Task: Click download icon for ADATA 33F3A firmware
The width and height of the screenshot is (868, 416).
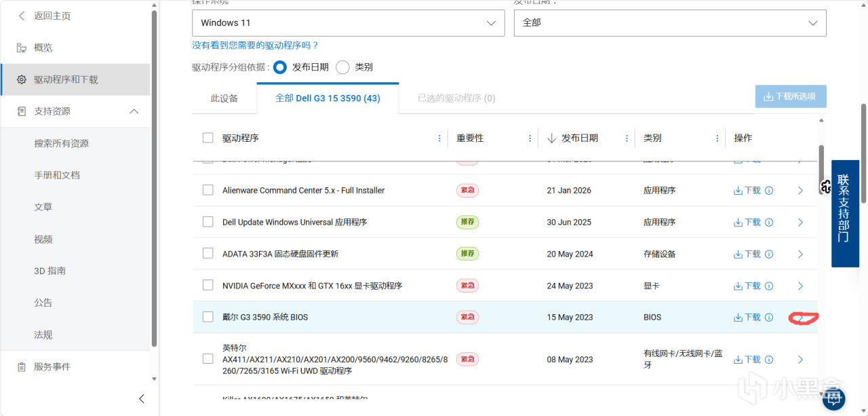Action: [x=738, y=254]
